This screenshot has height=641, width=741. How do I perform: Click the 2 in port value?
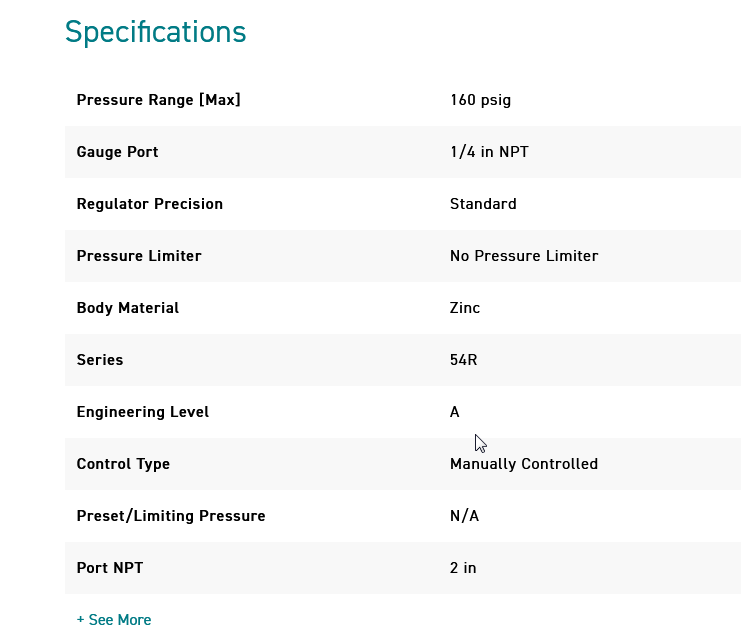463,568
